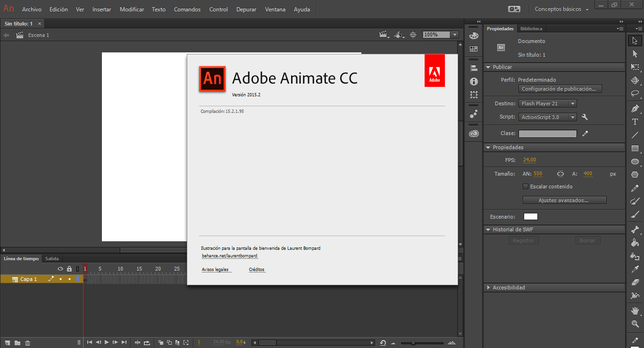The image size is (644, 348).
Task: Open the Swatches grid panel icon
Action: [474, 49]
